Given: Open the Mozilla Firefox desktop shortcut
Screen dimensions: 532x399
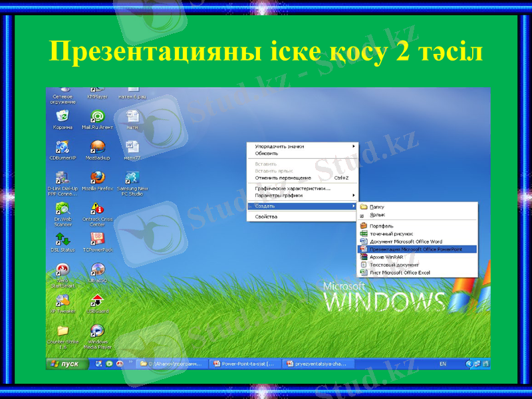Looking at the screenshot, I should pyautogui.click(x=97, y=178).
